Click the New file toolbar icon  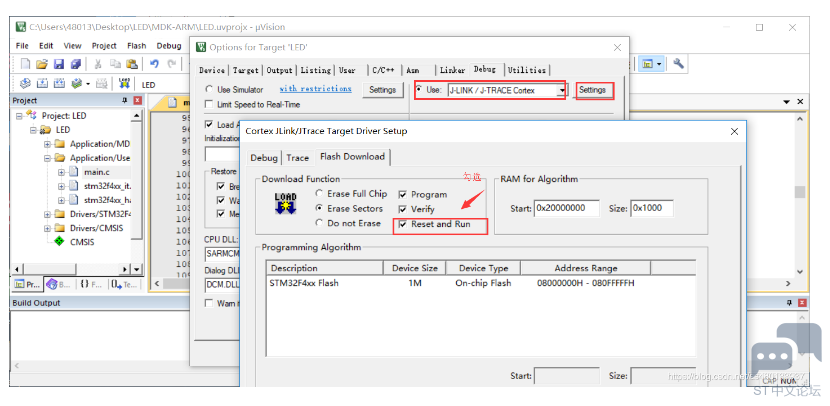click(x=24, y=64)
